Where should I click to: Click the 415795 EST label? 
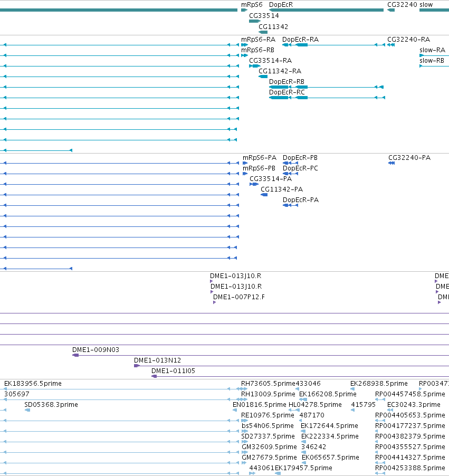pyautogui.click(x=363, y=405)
